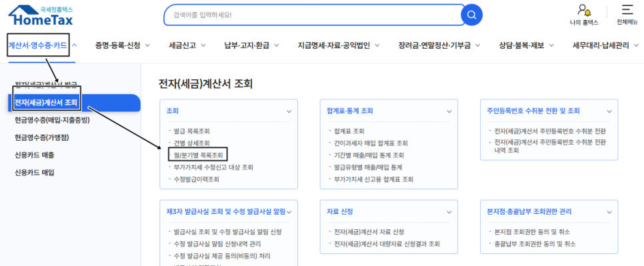Focus the 검색어를 입력하세요 search field
Image resolution: width=644 pixels, height=266 pixels.
pyautogui.click(x=314, y=15)
